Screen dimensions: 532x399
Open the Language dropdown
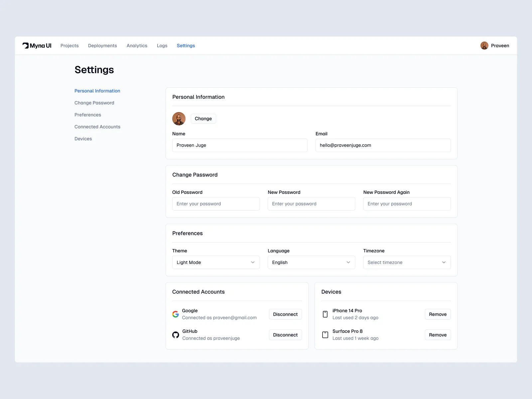click(x=311, y=262)
